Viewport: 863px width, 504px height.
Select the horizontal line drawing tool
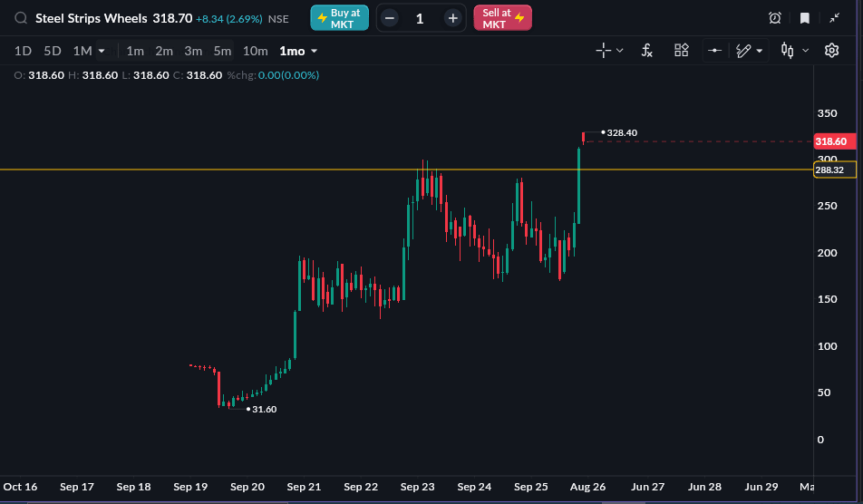(x=714, y=51)
